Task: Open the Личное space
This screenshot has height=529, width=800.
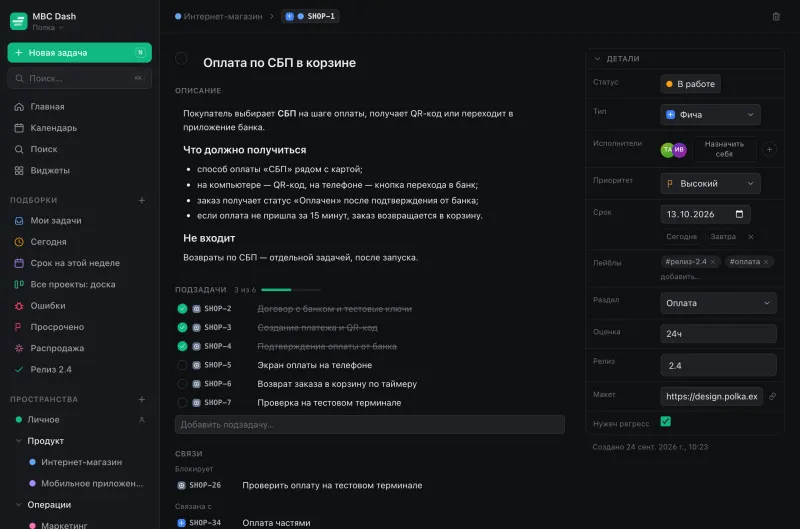Action: pos(43,420)
